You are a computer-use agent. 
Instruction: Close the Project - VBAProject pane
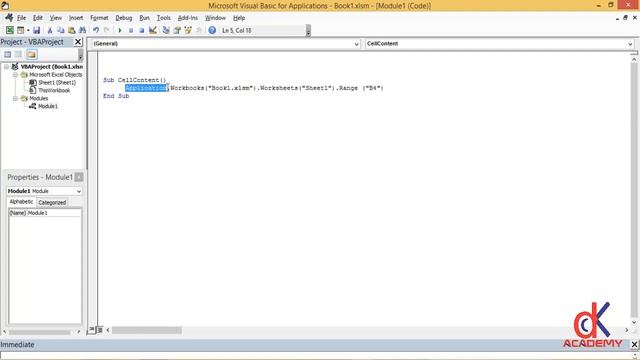(78, 42)
